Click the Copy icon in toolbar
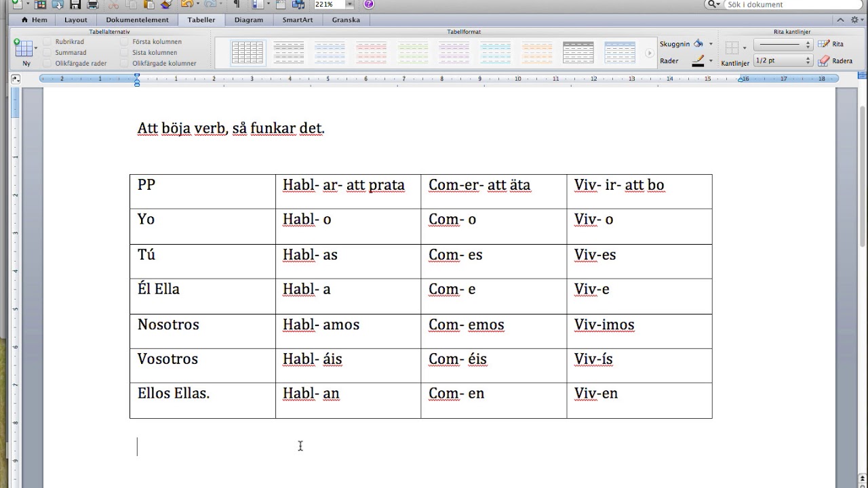 click(x=131, y=4)
